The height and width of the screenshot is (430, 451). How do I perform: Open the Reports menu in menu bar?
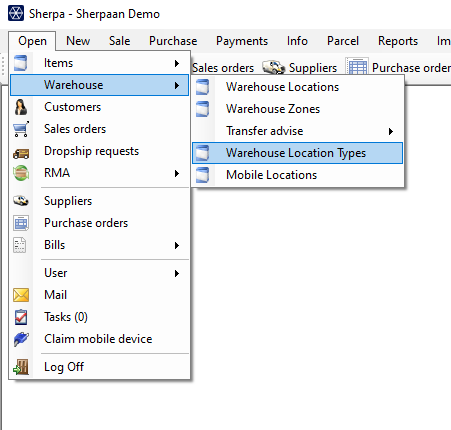[x=398, y=41]
